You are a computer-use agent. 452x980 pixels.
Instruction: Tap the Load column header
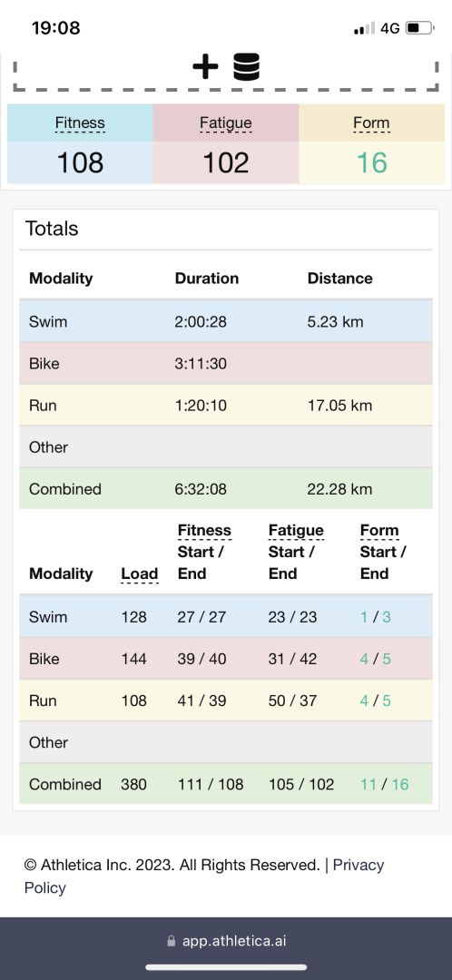(x=140, y=573)
